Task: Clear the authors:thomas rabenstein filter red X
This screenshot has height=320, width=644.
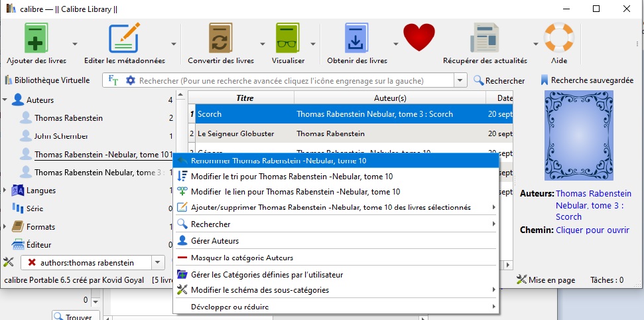Action: 32,262
